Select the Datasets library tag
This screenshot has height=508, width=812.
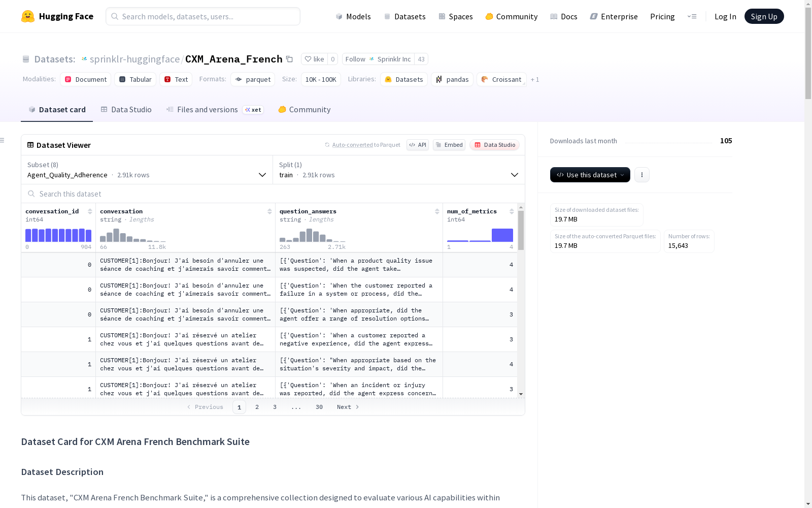tap(404, 79)
